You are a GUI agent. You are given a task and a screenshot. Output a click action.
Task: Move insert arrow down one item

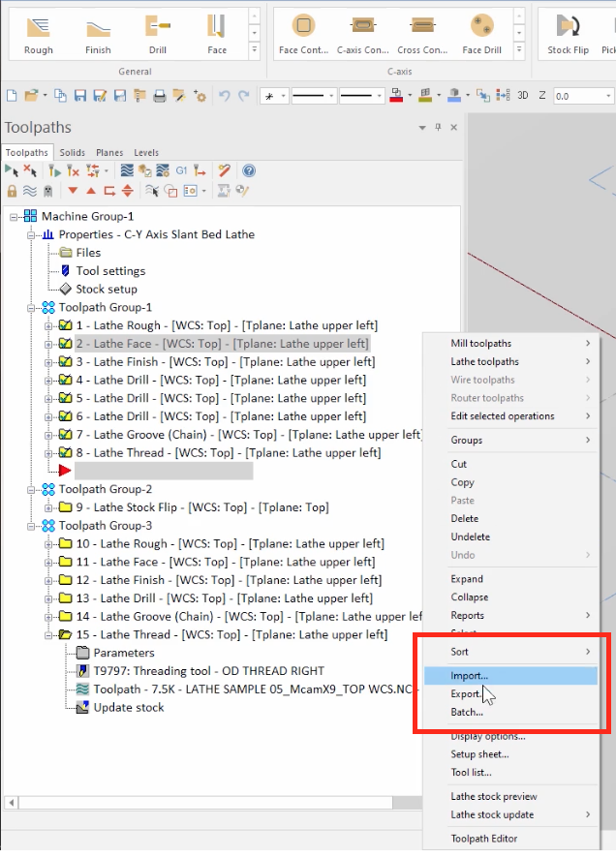(73, 191)
